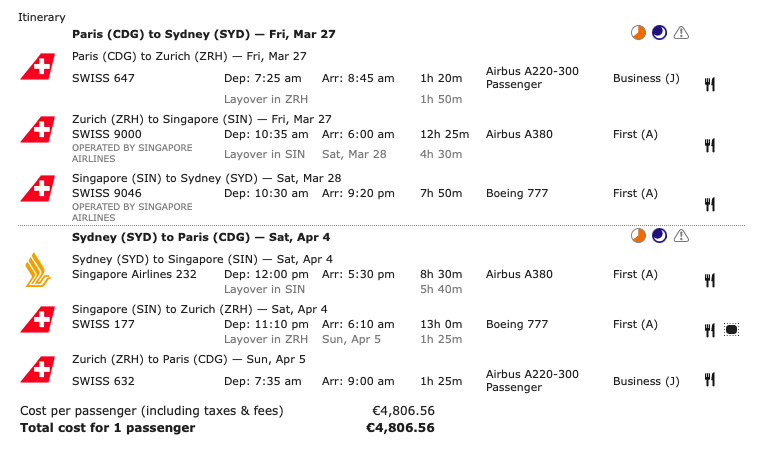Click the warning triangle on Paris to Sydney header
The width and height of the screenshot is (767, 450).
pos(682,34)
